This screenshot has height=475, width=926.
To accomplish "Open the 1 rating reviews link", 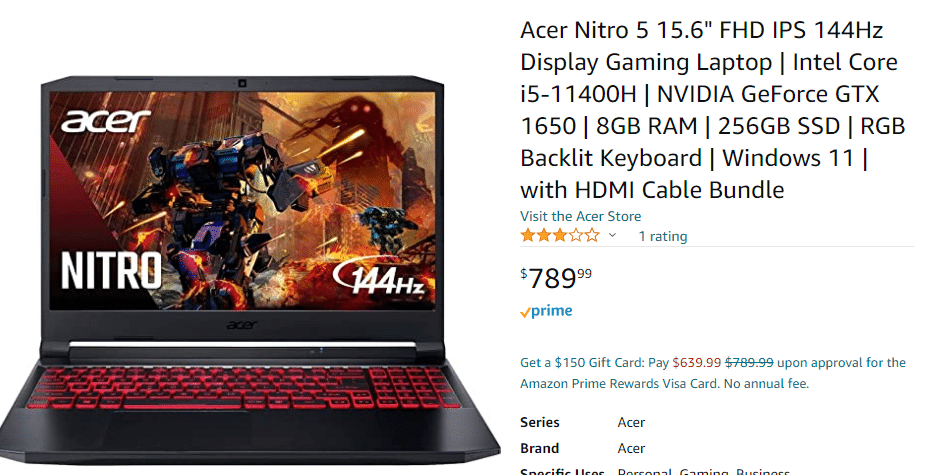I will point(663,236).
